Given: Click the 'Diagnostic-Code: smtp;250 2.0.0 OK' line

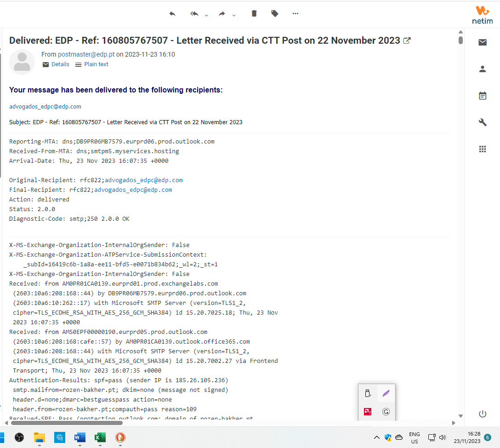Looking at the screenshot, I should tap(69, 219).
